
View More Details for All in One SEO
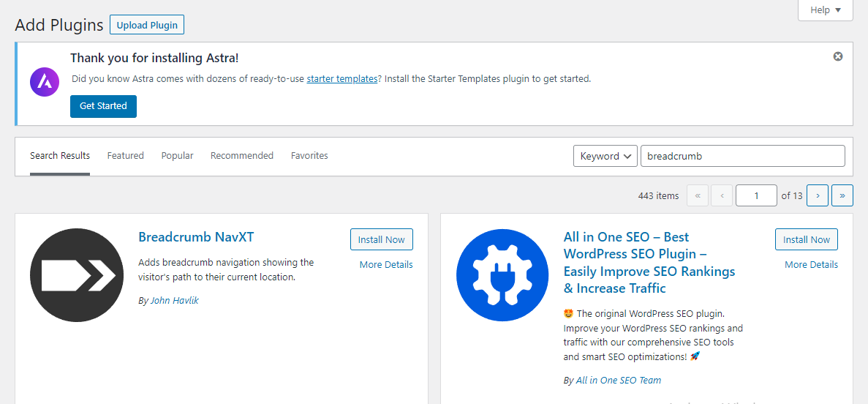point(811,264)
